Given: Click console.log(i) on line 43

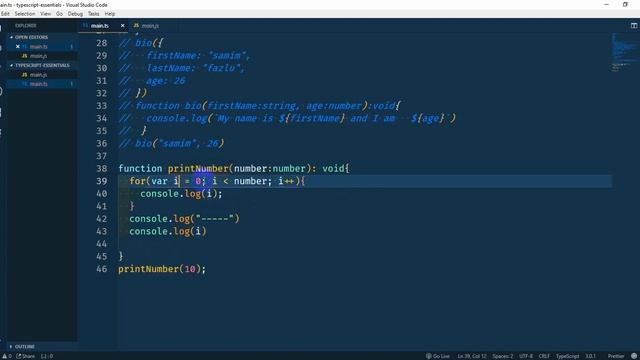Looking at the screenshot, I should [168, 231].
